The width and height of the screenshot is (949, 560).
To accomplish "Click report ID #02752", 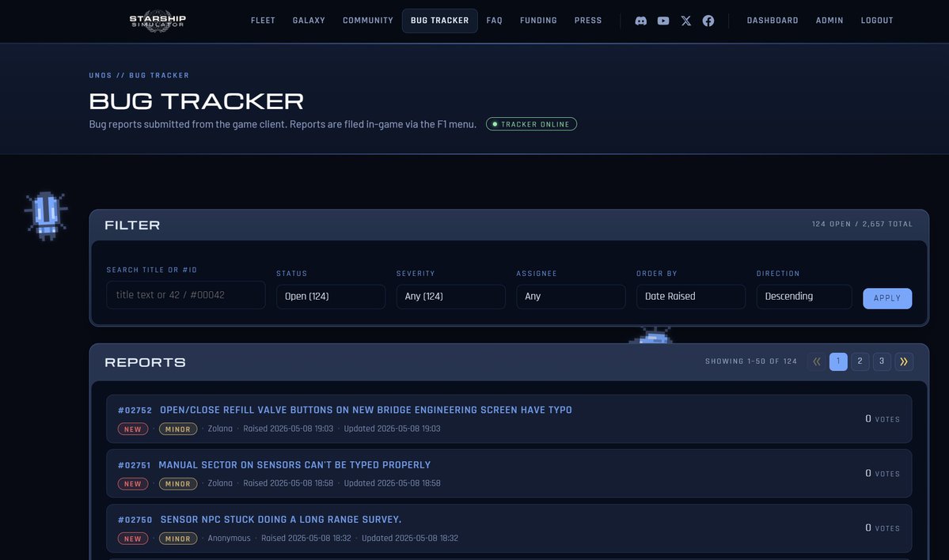I will click(135, 411).
